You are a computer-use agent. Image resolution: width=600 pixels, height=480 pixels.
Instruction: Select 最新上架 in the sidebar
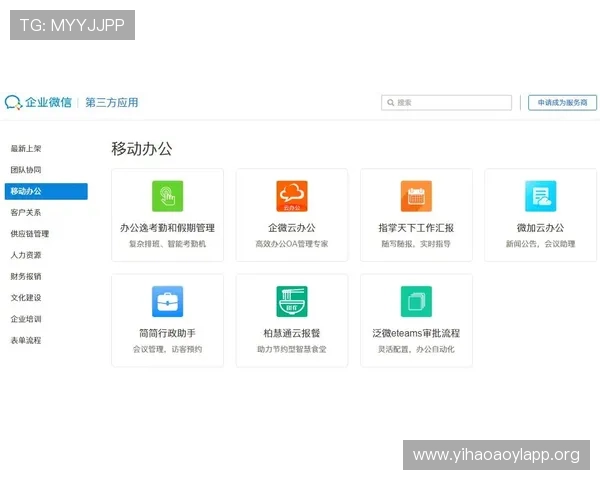[x=26, y=149]
